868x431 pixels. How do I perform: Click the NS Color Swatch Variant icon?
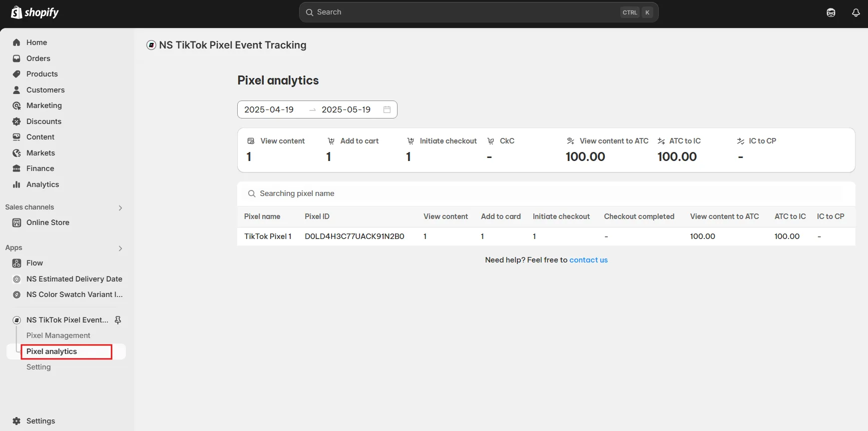(16, 294)
